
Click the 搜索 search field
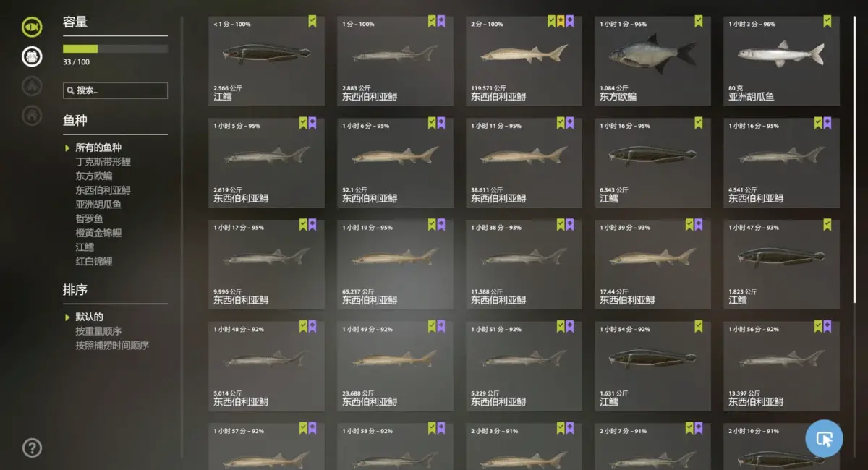(115, 90)
